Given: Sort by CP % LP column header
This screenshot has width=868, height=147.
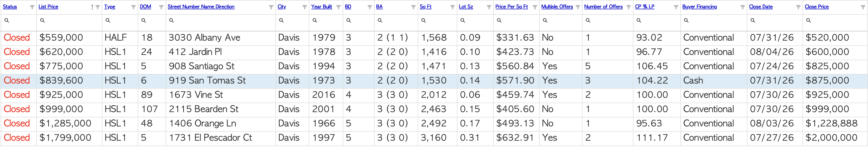Looking at the screenshot, I should tap(644, 7).
